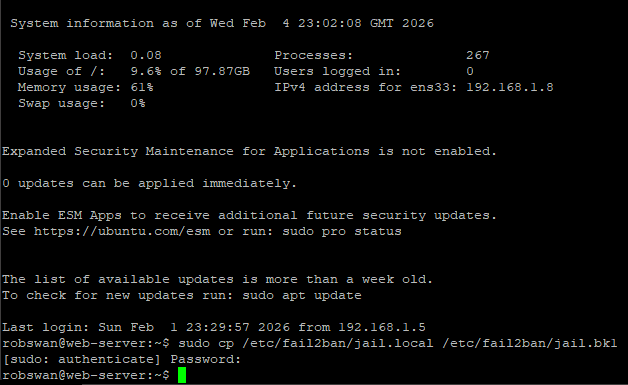
Task: Click the '[sudo: authenticate] Password:' prompt
Action: tap(122, 359)
